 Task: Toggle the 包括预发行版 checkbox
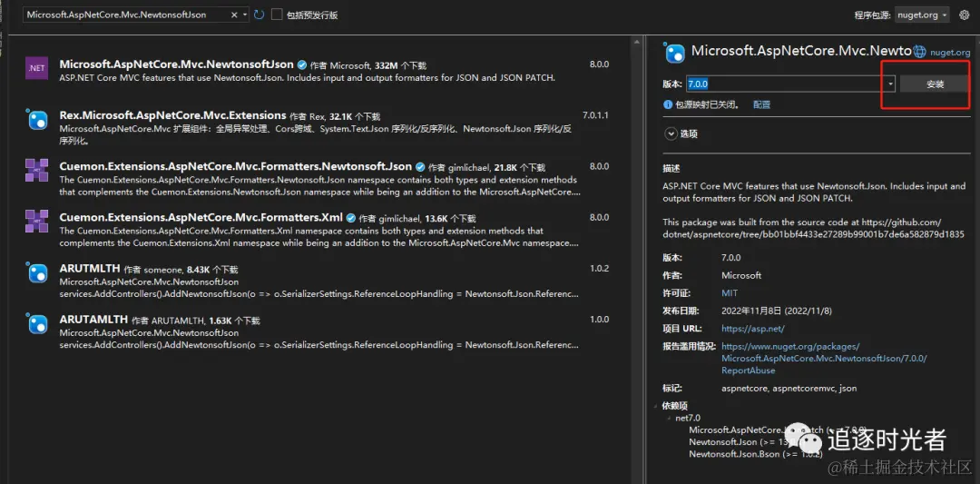click(277, 15)
